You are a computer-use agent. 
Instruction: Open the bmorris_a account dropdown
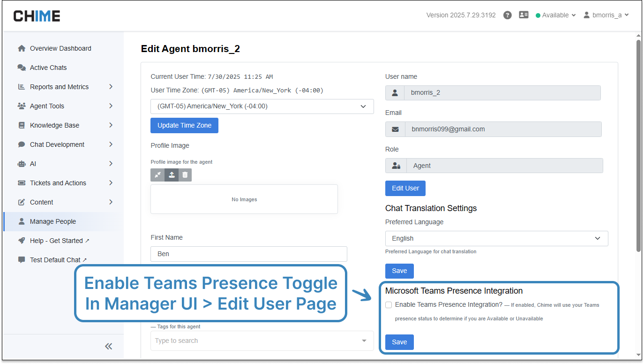(x=606, y=15)
